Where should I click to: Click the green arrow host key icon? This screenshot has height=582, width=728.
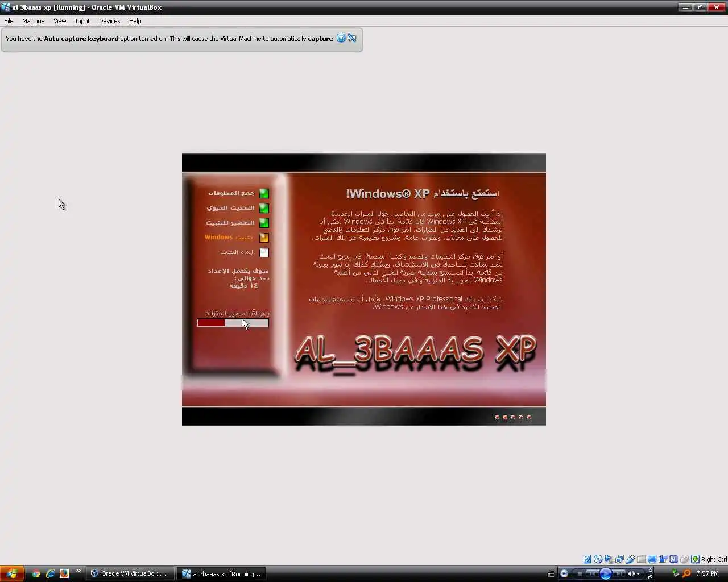695,559
